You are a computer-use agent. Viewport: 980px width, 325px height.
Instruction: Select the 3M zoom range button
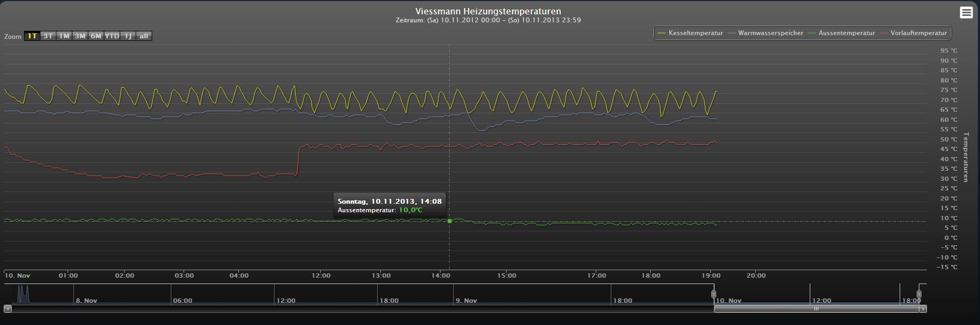[80, 36]
